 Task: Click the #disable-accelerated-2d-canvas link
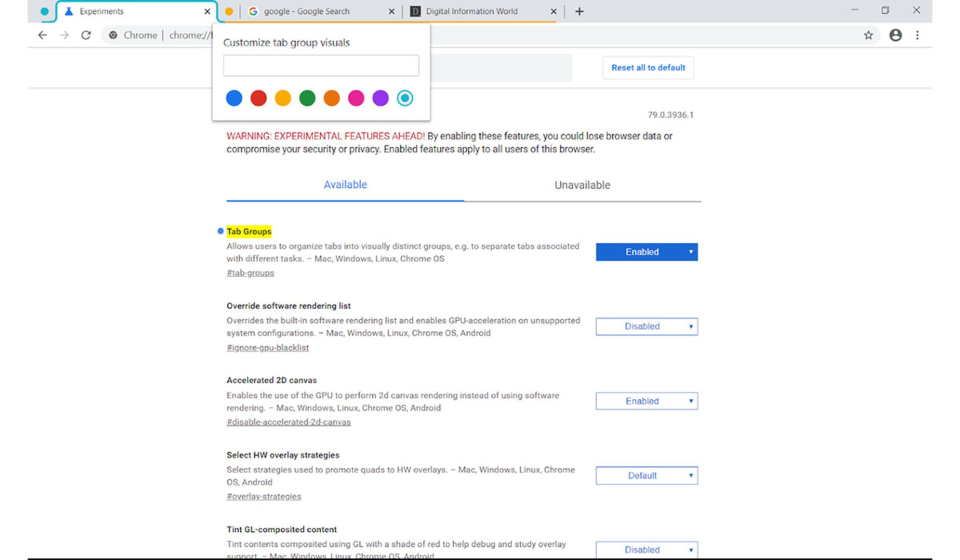(x=288, y=422)
